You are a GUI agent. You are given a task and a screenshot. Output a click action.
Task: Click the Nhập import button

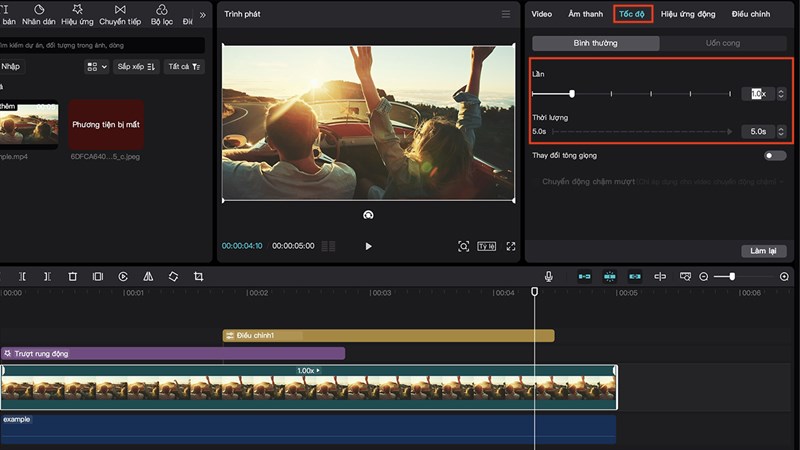pyautogui.click(x=11, y=67)
